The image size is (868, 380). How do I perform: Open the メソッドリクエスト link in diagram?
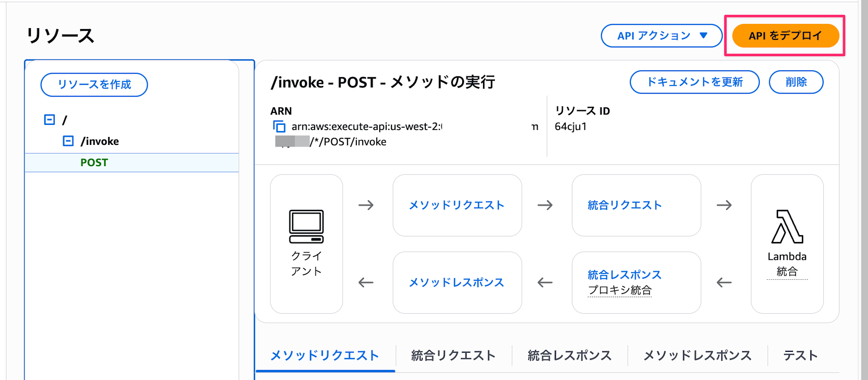457,205
